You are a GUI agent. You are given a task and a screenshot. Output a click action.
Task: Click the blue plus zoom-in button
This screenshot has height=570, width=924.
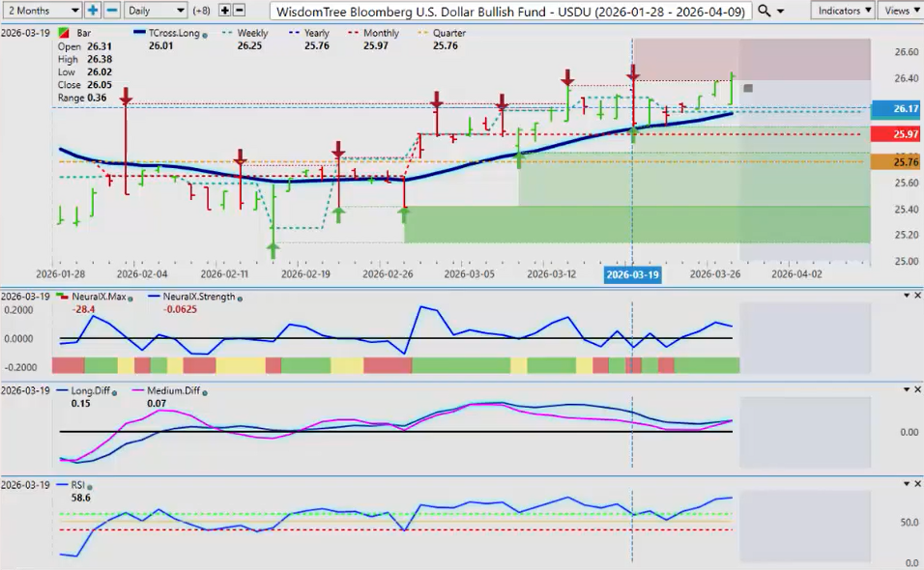pos(93,11)
